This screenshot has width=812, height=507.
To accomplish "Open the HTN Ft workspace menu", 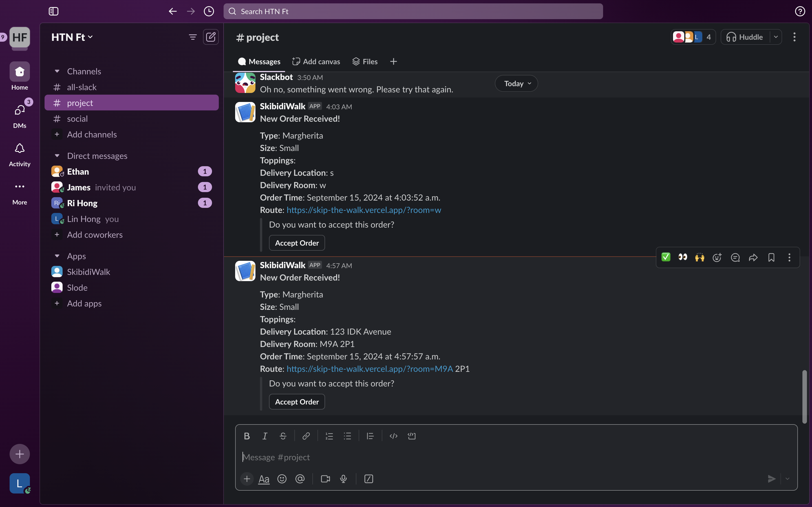I will (72, 37).
